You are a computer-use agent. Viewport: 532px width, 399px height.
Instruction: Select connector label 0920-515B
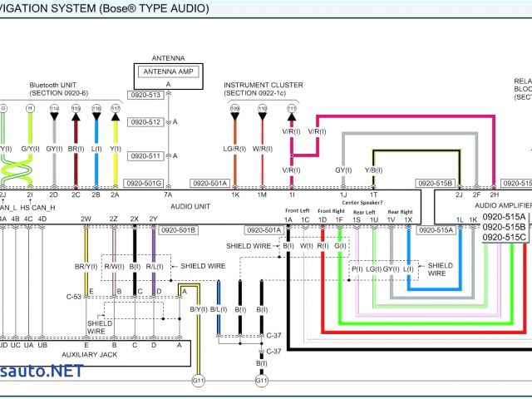pos(433,183)
